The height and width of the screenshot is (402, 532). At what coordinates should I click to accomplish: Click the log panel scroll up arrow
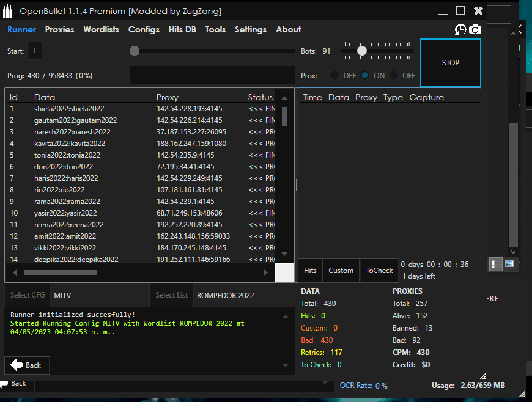click(x=284, y=316)
